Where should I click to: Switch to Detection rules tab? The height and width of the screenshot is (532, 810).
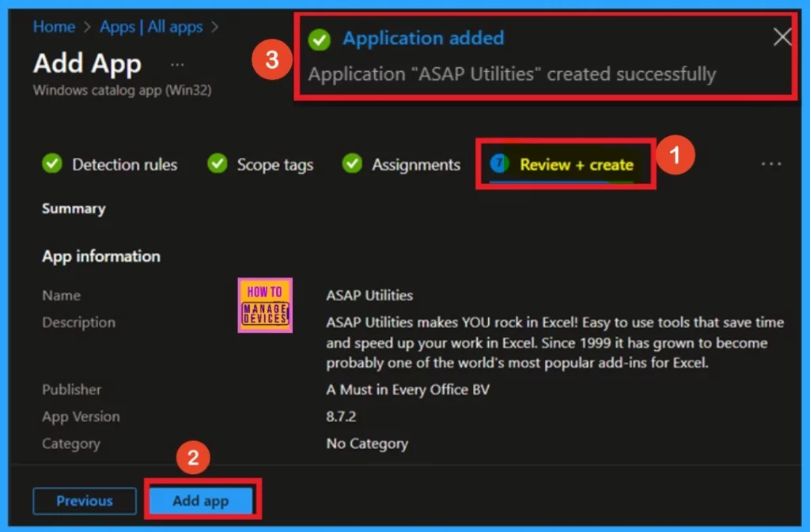[124, 164]
